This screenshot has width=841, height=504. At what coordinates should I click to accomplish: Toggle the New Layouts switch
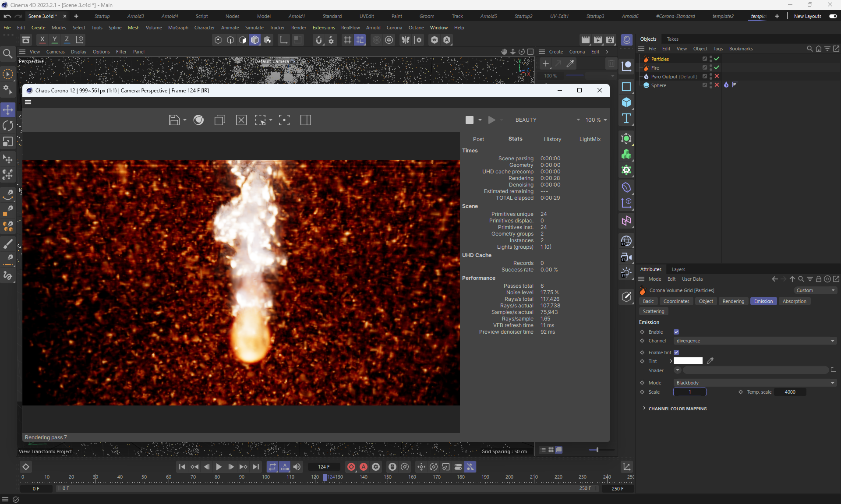833,16
